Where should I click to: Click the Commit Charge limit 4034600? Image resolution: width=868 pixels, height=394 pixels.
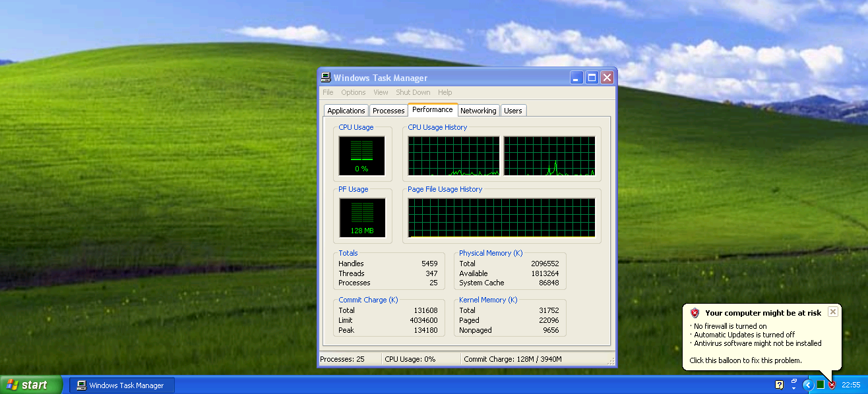[423, 320]
